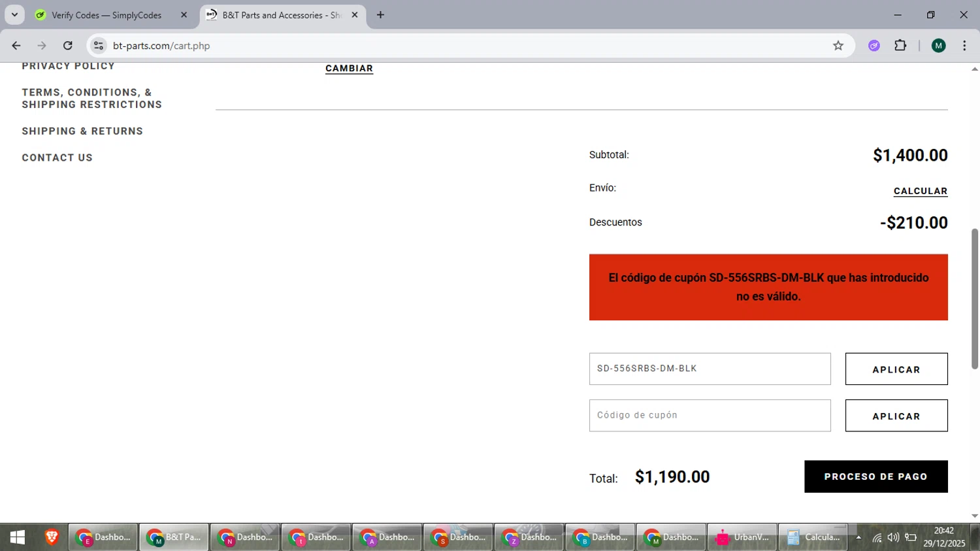Open the network Wi-Fi tray icon
The height and width of the screenshot is (551, 980).
click(877, 537)
